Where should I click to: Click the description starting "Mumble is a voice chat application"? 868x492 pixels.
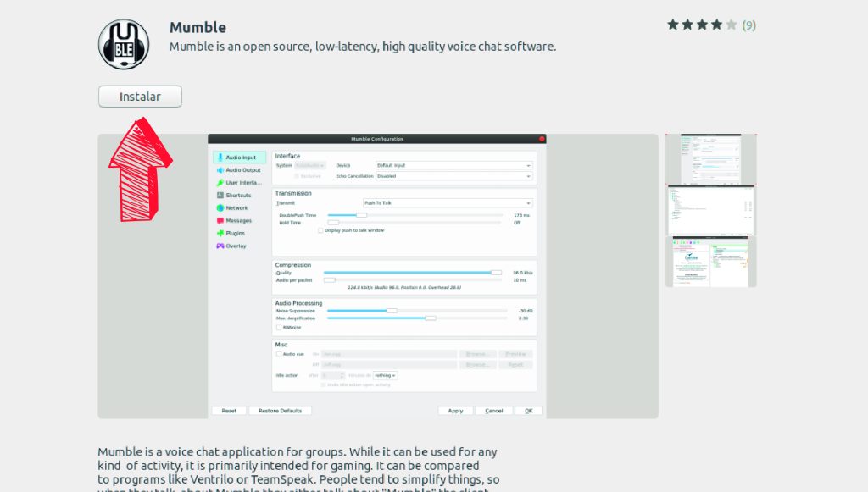299,471
